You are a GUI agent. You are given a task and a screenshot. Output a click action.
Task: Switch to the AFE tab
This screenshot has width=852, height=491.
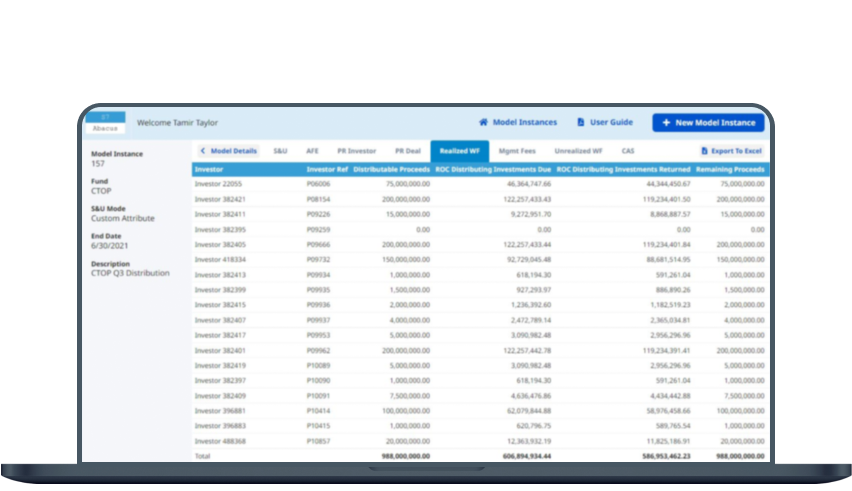click(312, 151)
